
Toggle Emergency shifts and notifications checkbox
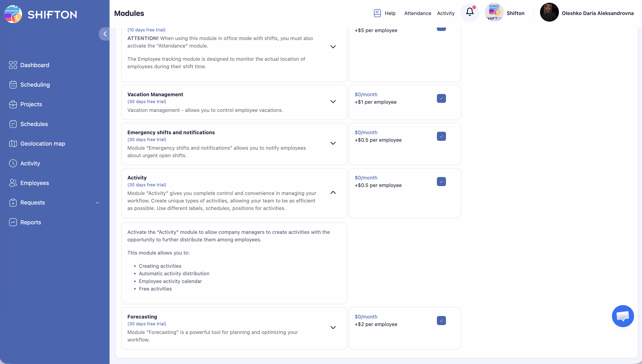[x=441, y=136]
